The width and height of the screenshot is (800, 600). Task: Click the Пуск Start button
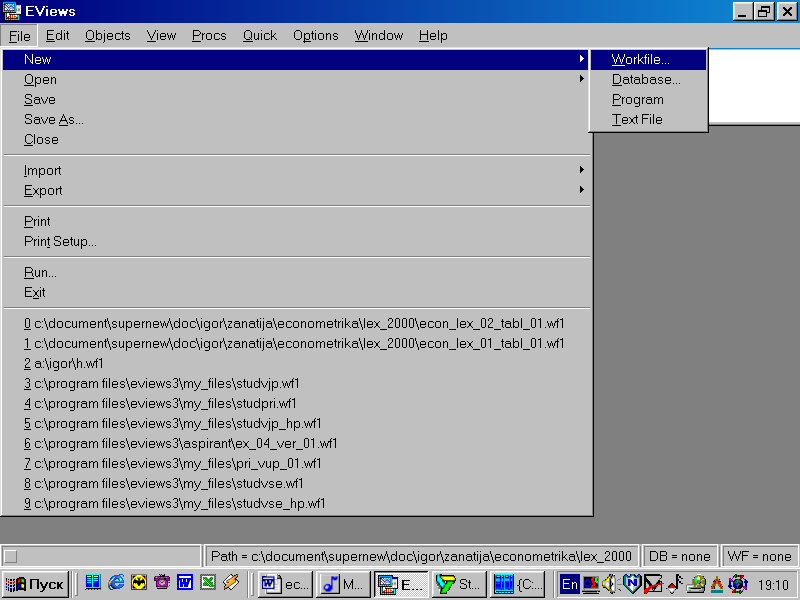pyautogui.click(x=35, y=584)
